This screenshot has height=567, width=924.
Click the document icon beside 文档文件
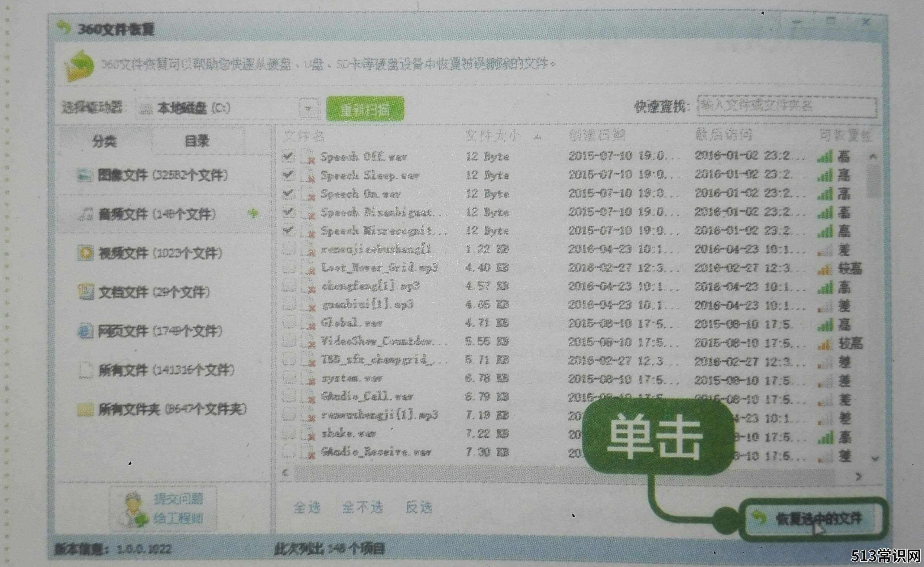point(85,292)
